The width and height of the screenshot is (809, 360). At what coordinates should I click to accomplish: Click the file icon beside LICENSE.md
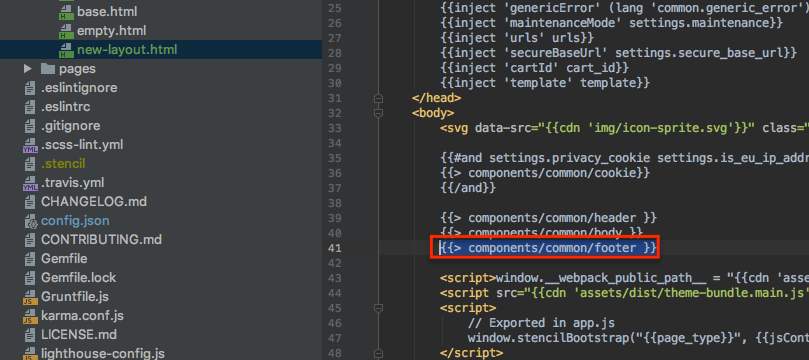coord(30,335)
